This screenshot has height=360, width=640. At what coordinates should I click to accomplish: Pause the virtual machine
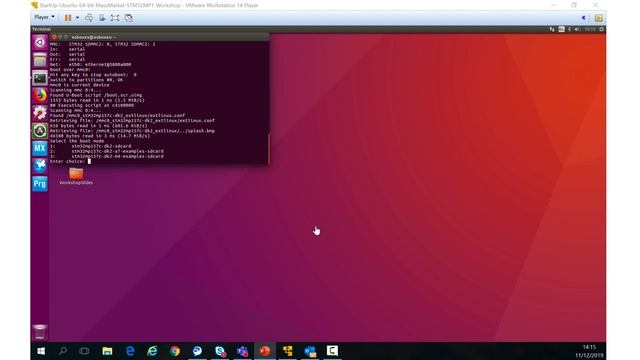(68, 18)
